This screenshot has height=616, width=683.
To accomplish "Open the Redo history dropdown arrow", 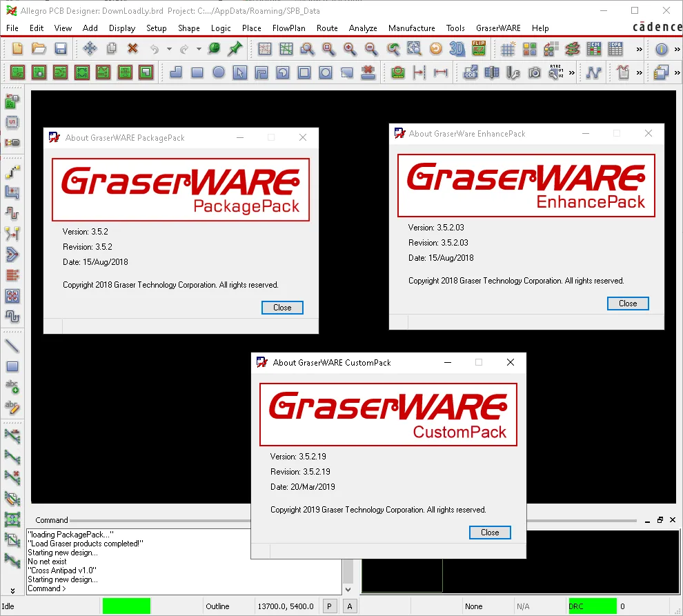I will 199,49.
